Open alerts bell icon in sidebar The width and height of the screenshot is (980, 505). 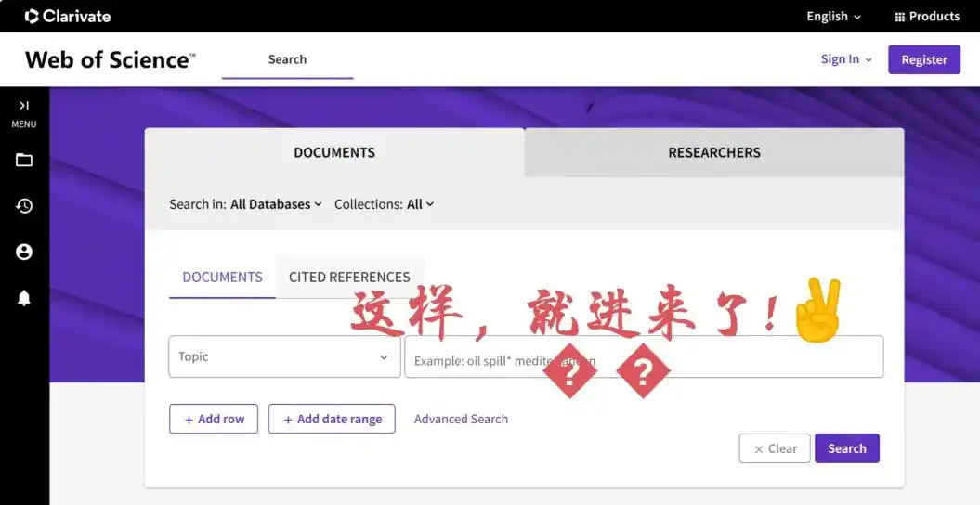(24, 298)
